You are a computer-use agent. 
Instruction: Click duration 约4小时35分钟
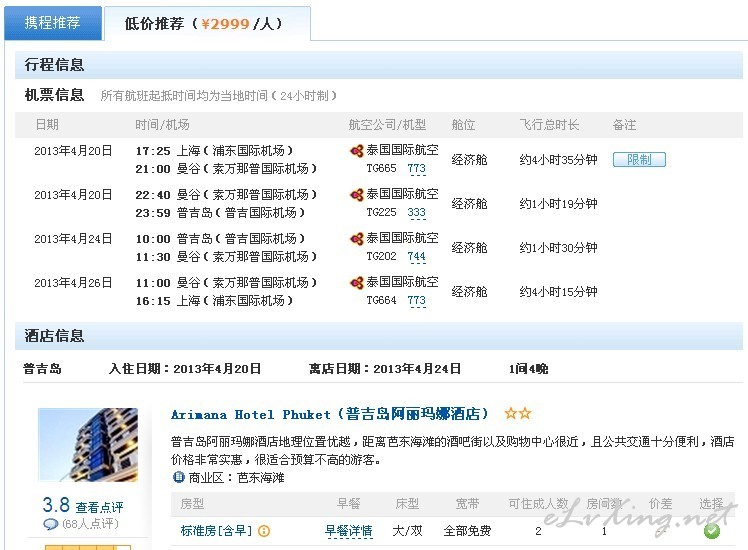pyautogui.click(x=558, y=160)
